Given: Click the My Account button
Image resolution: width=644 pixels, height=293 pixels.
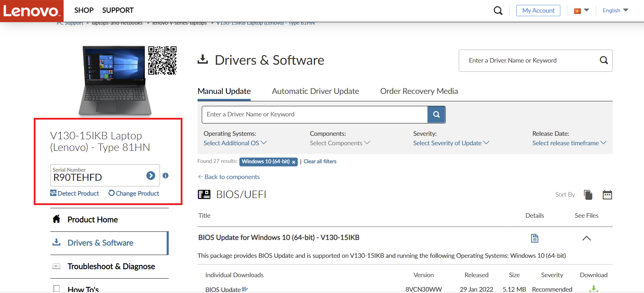Looking at the screenshot, I should (x=538, y=11).
